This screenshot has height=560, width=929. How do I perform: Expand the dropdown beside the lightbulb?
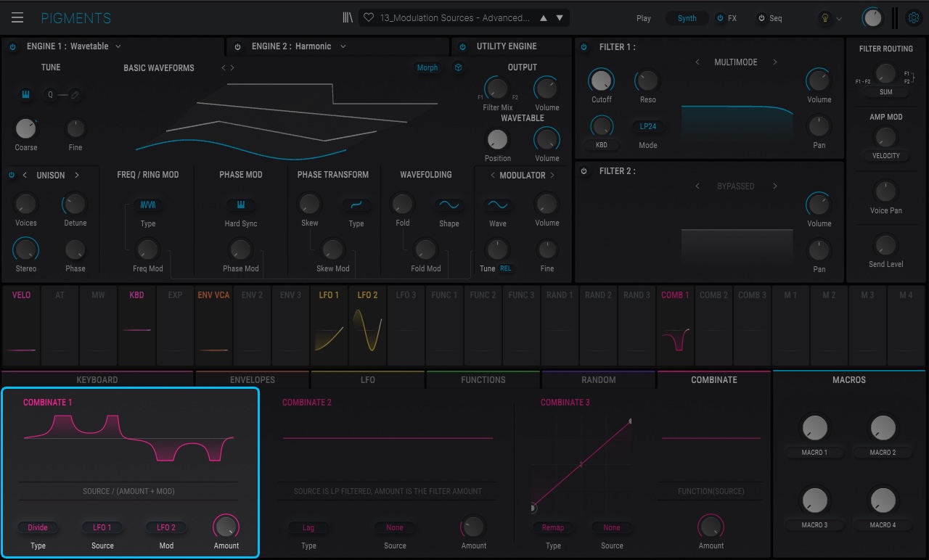840,19
